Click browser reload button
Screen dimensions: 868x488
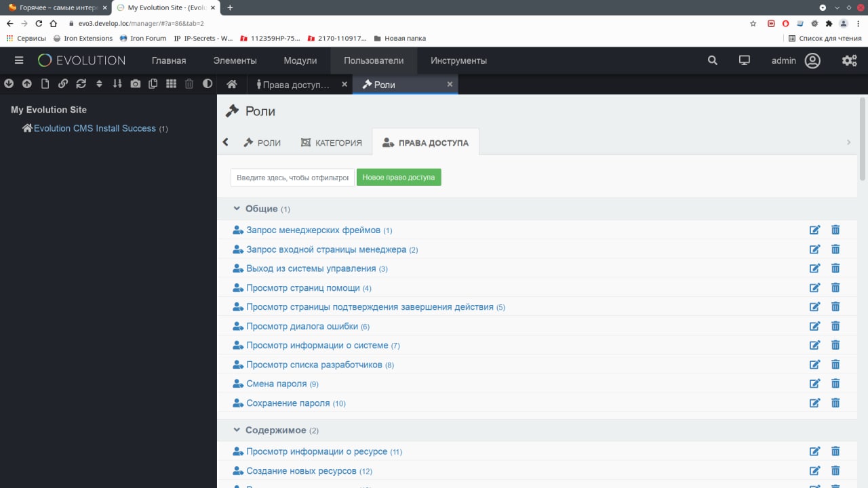coord(38,23)
